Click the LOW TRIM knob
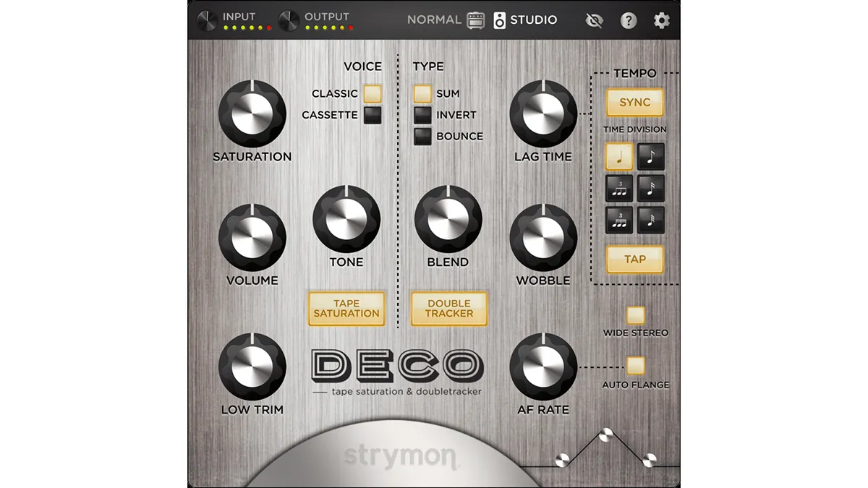 click(x=252, y=367)
